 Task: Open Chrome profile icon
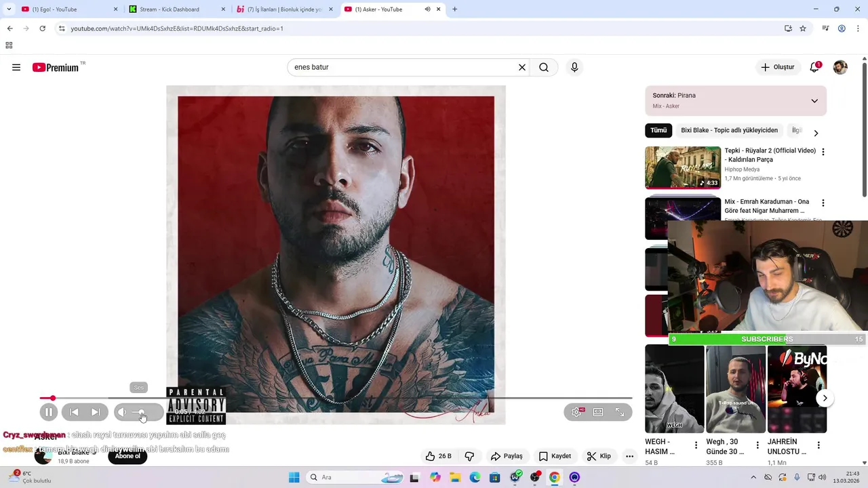pyautogui.click(x=842, y=28)
